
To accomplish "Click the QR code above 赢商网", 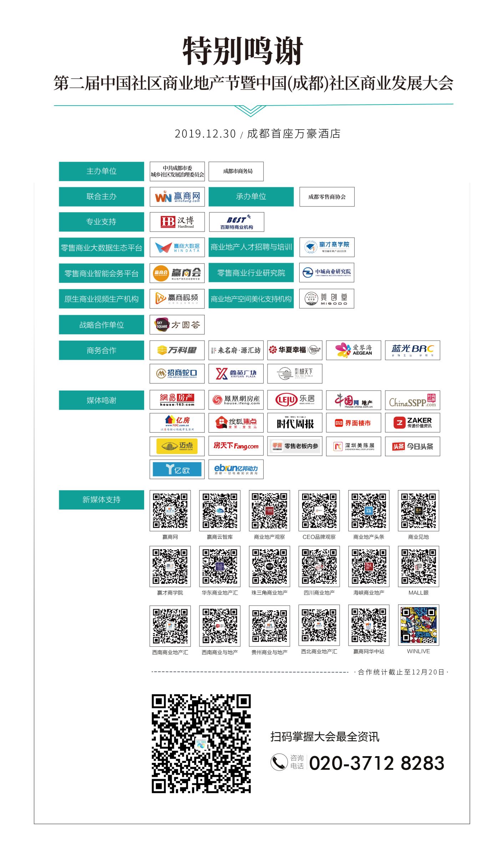I will point(170,510).
